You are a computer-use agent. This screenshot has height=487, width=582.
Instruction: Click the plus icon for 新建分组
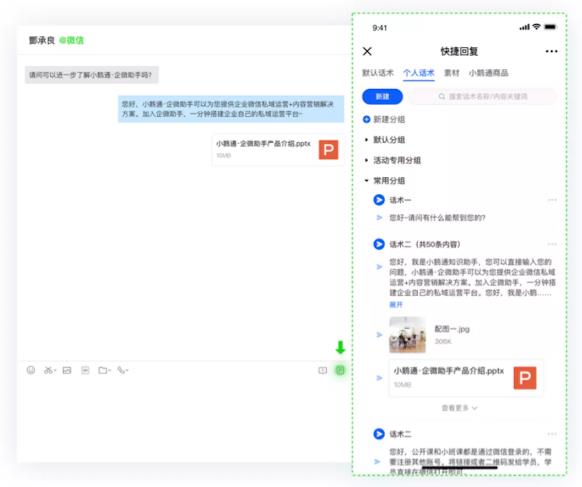[x=366, y=119]
